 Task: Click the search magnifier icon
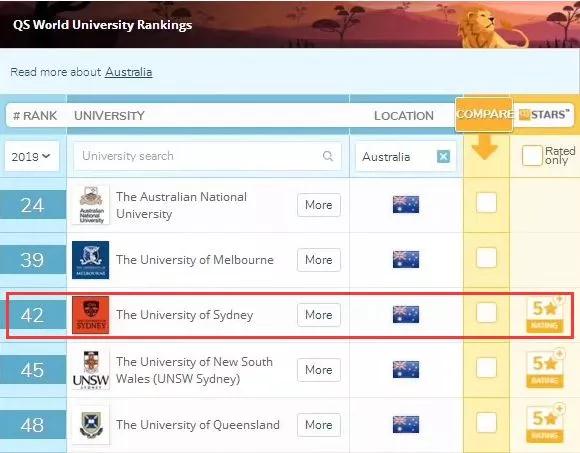[328, 156]
